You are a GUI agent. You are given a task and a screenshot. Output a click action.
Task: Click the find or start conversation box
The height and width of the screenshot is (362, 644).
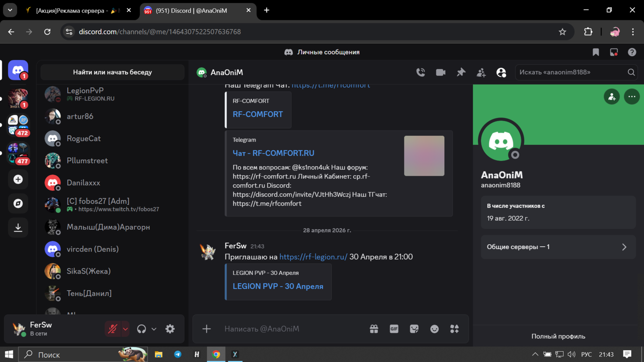click(112, 72)
